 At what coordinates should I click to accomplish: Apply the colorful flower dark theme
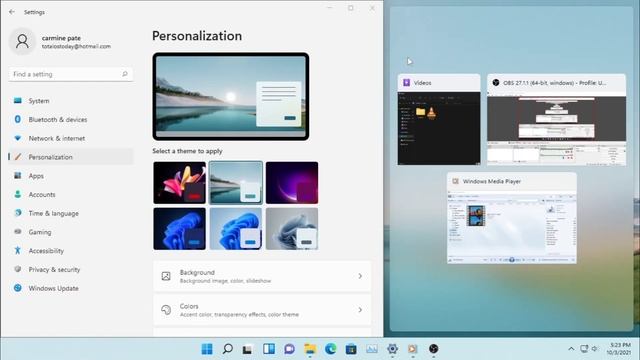coord(180,182)
